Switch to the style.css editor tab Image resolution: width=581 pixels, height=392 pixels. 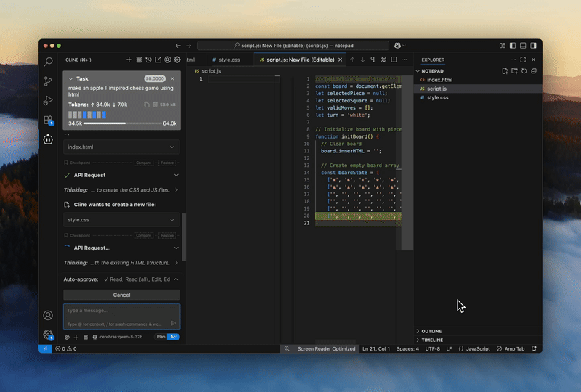(x=229, y=60)
